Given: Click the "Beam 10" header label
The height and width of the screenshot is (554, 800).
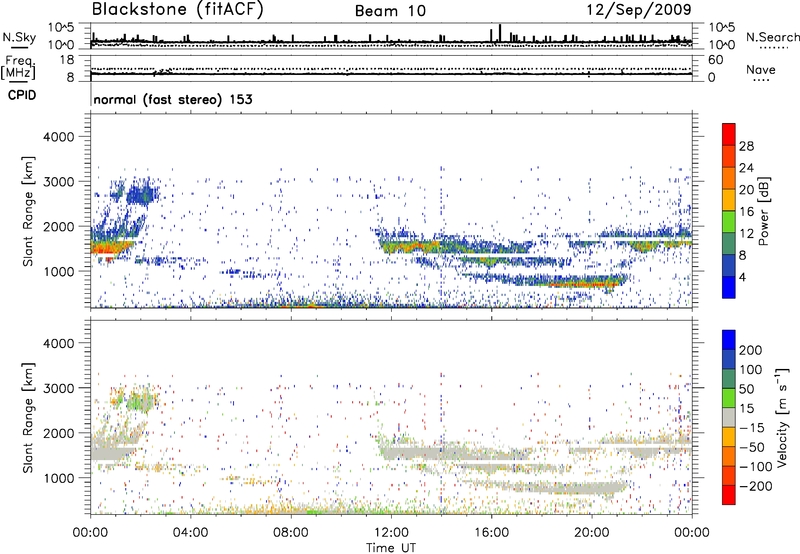Looking at the screenshot, I should 390,11.
